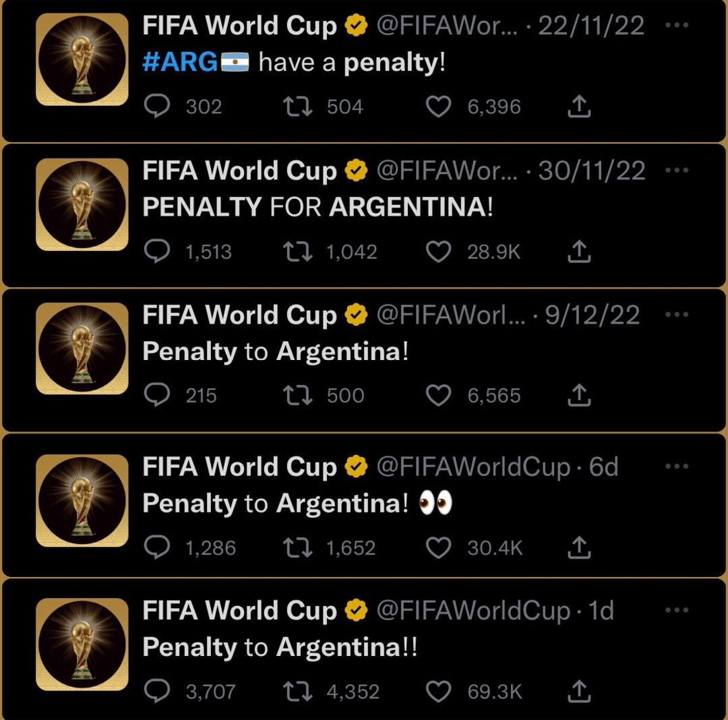
Task: Open more options on 22/11/22 tweet
Action: point(676,26)
